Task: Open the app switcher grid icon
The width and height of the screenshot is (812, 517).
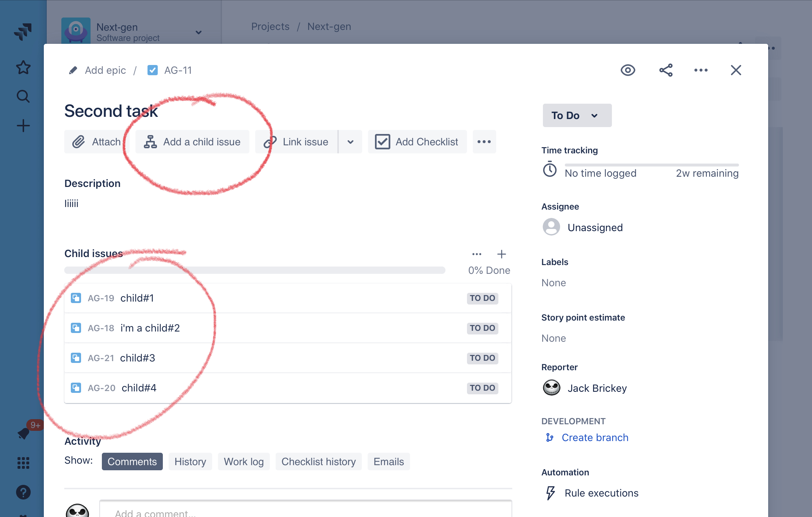Action: (23, 463)
